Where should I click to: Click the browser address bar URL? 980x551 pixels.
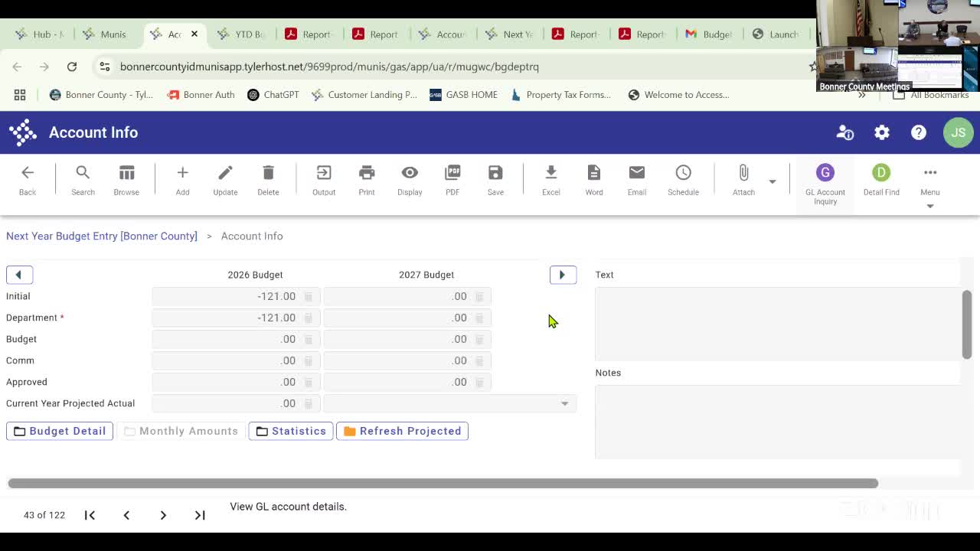(329, 67)
